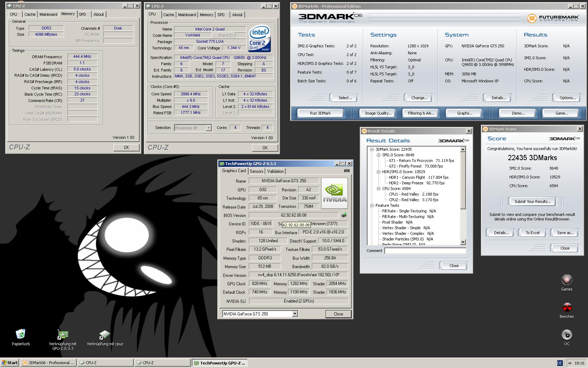588x368 pixels.
Task: Open About tab in second CPU-Z window
Action: coord(237,15)
